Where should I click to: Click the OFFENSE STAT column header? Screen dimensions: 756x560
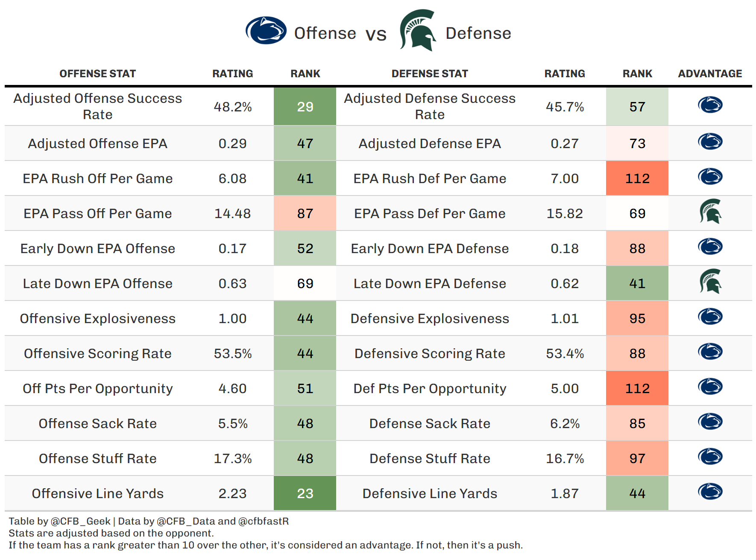coord(97,74)
